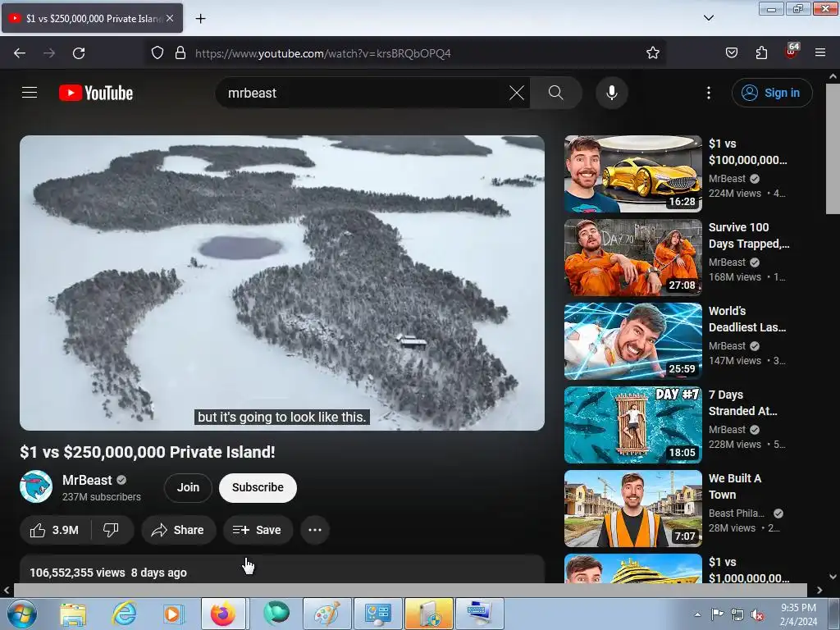Go to YouTube home via logo
The height and width of the screenshot is (630, 840).
coord(96,93)
